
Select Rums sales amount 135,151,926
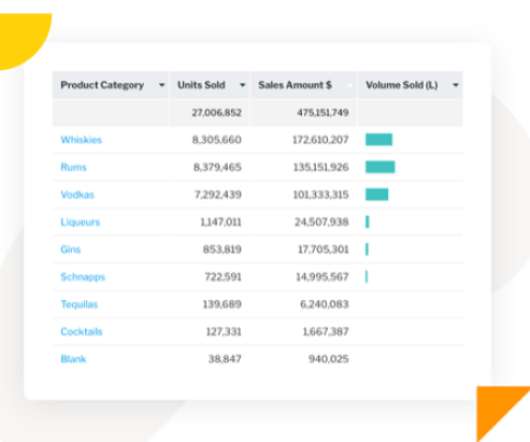321,167
